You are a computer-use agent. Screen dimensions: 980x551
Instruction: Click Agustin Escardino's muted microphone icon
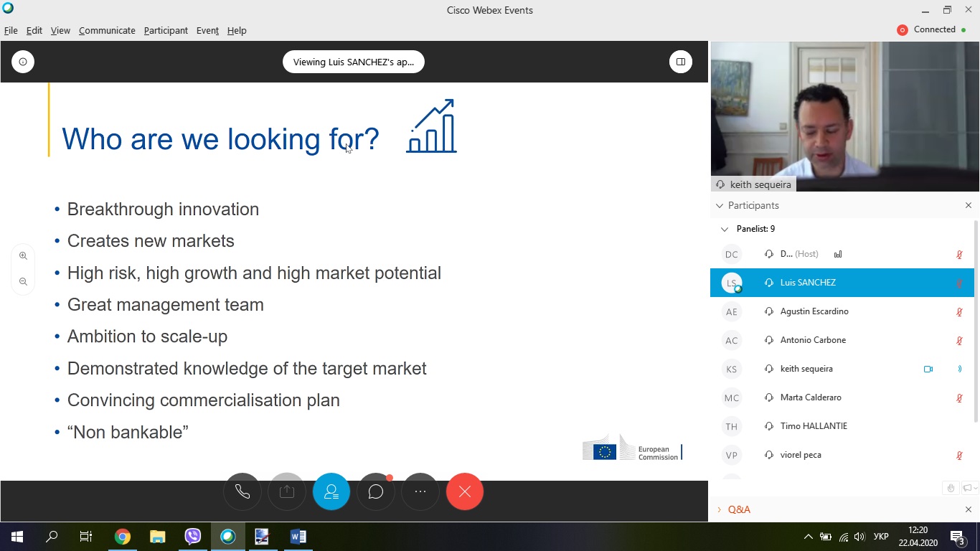tap(959, 311)
